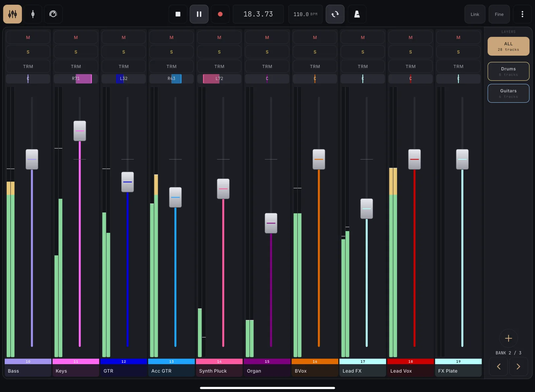Toggle the metronome
The width and height of the screenshot is (535, 392).
(x=357, y=14)
